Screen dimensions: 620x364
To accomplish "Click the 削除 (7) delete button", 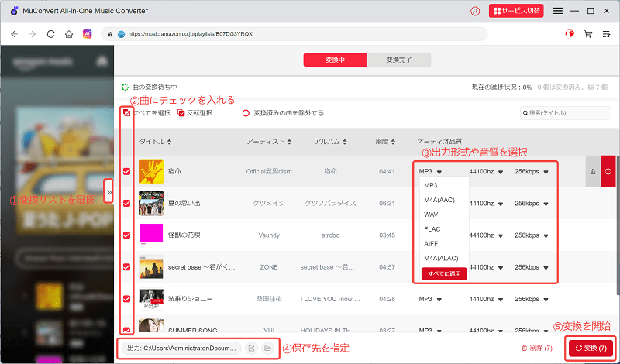I will click(x=537, y=349).
